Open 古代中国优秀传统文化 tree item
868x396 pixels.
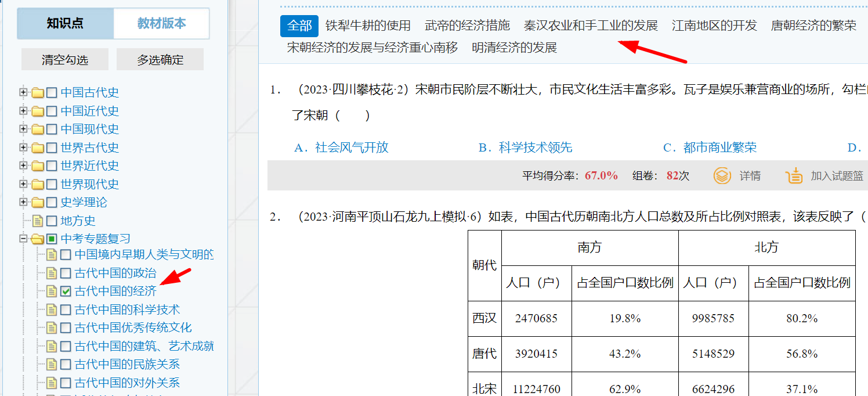[133, 328]
